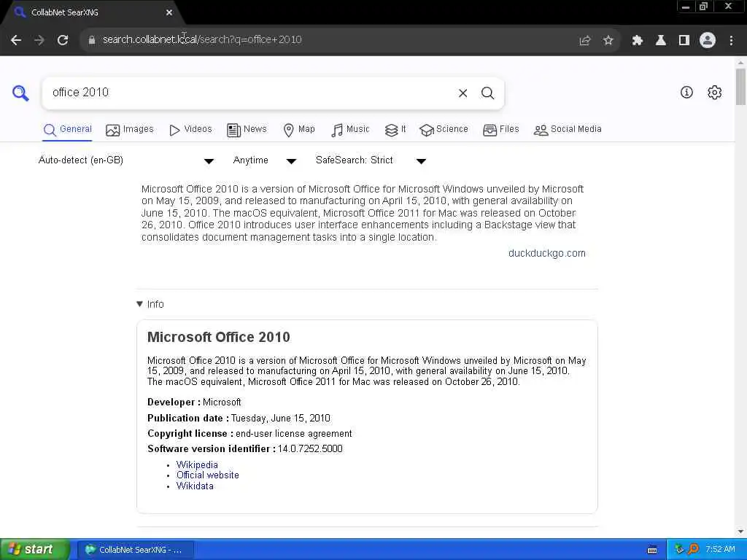Click the Tuesday, June 15, 2010 date

281,418
